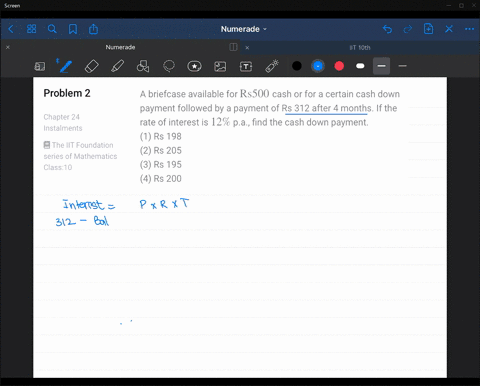Exit editing mode with the X icon
This screenshot has height=386, width=480.
(x=449, y=29)
